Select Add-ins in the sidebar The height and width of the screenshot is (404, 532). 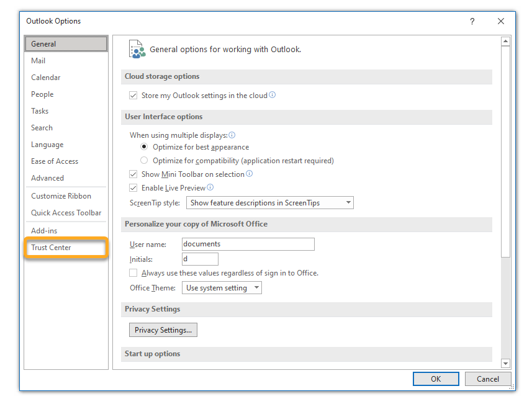[x=66, y=231]
